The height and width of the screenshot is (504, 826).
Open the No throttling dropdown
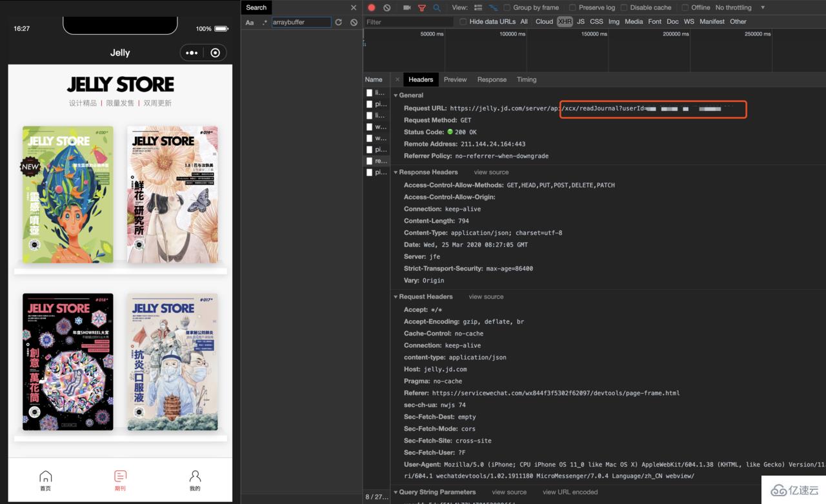[x=740, y=8]
